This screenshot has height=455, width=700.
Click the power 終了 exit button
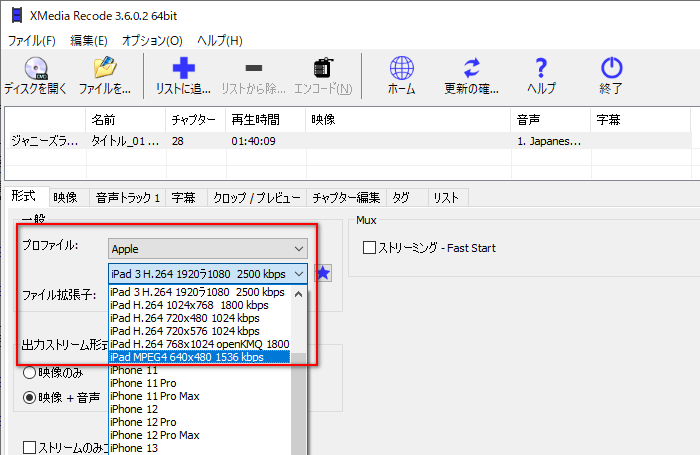(611, 68)
